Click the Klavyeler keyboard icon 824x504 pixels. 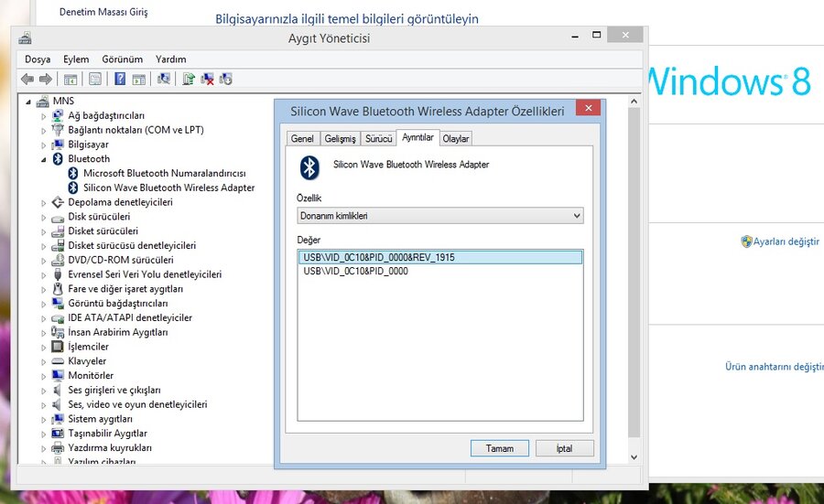tap(58, 361)
